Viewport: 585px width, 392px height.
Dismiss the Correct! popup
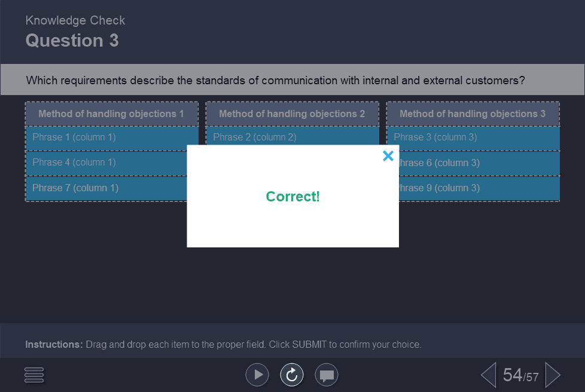(388, 156)
